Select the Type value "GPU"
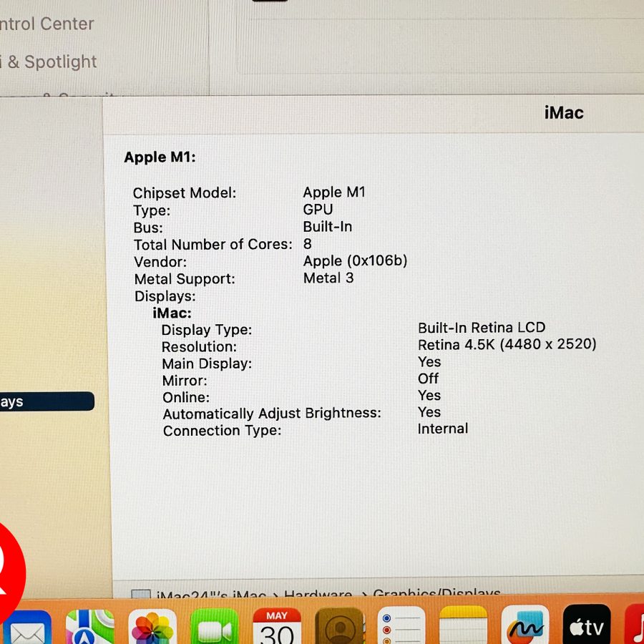The image size is (644, 644). tap(318, 210)
